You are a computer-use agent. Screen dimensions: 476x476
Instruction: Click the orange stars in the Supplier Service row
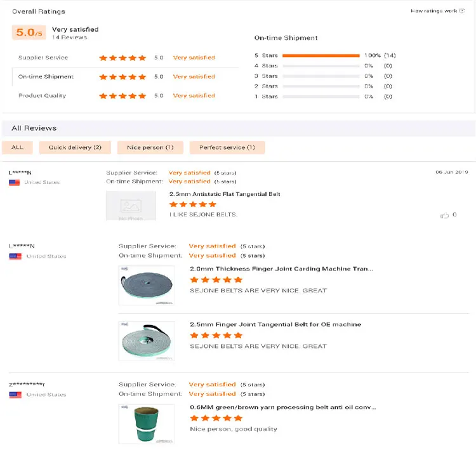point(122,58)
